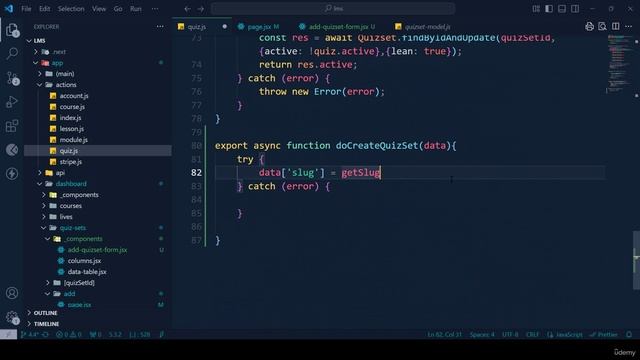Screen dimensions: 640x360
Task: Expand the TIMELINE section
Action: [x=98, y=324]
